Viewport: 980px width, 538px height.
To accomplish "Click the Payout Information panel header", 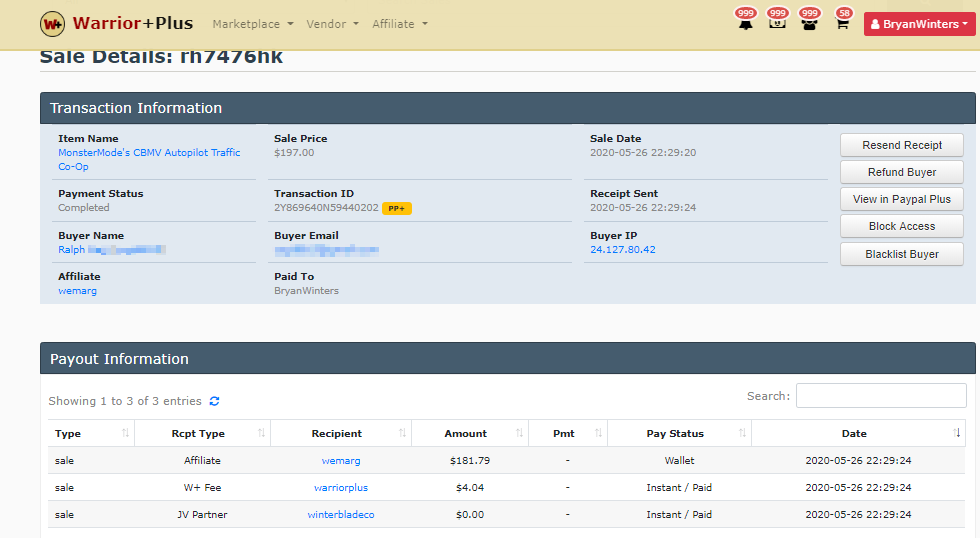I will point(508,358).
